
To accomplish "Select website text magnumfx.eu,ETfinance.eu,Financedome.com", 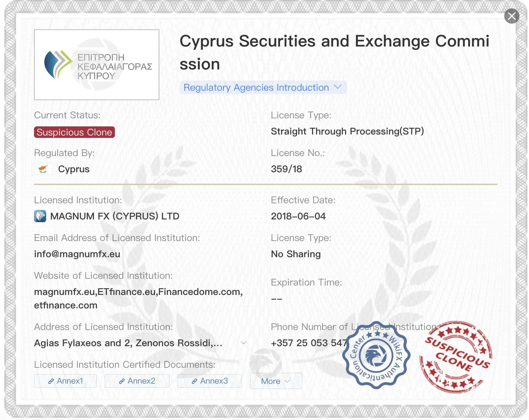I will tap(138, 292).
